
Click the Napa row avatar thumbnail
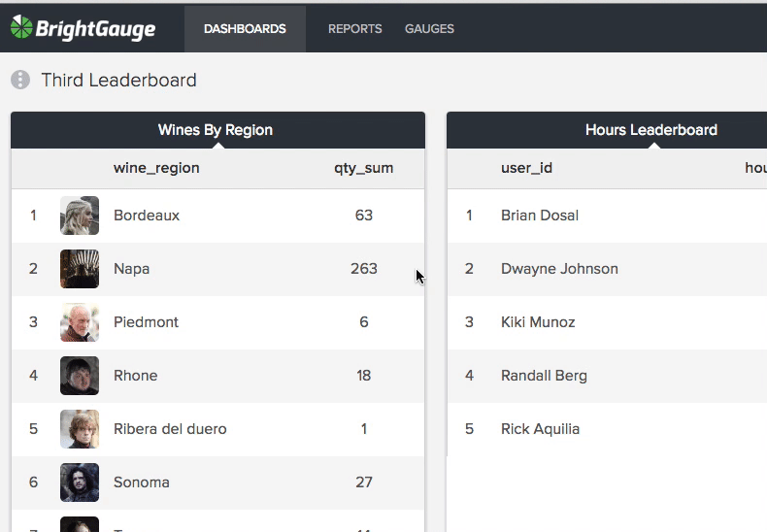tap(80, 269)
